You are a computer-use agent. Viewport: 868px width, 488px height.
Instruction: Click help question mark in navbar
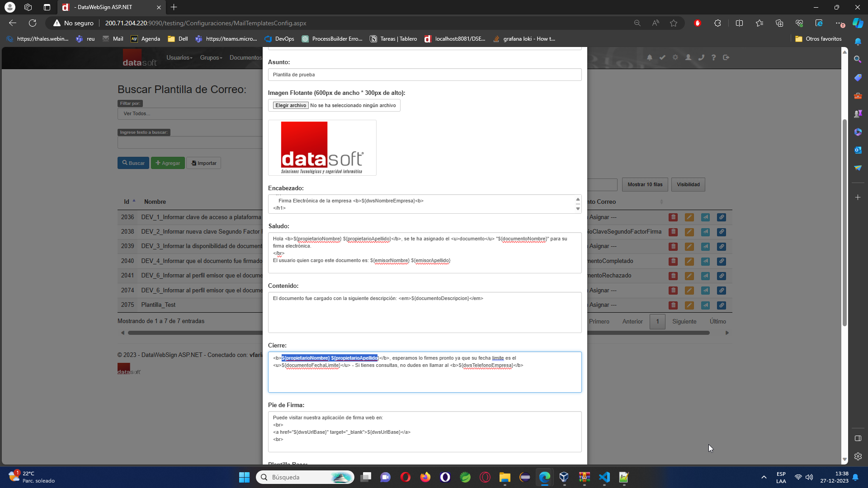pos(713,57)
